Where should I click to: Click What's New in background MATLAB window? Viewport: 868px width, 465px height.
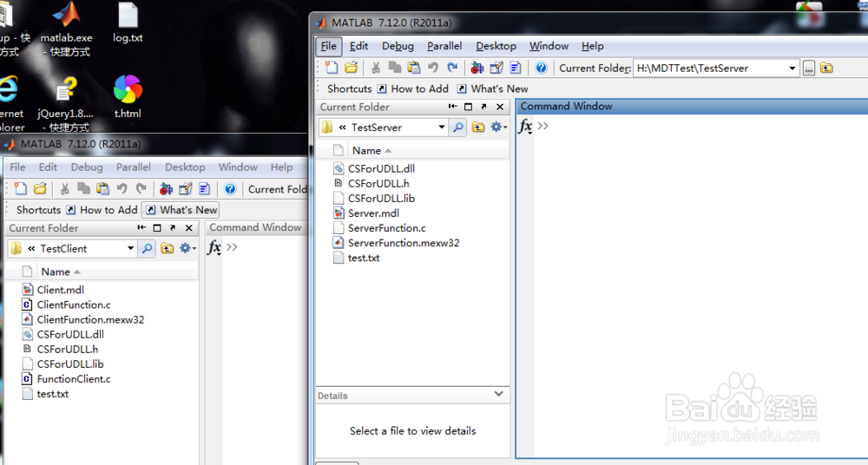pos(181,210)
